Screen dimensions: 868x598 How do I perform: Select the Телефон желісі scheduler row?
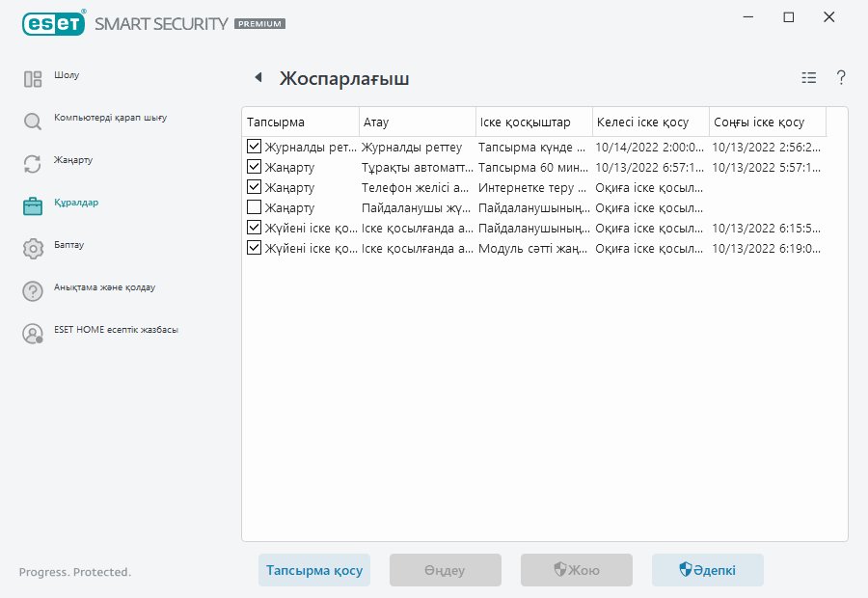point(415,187)
